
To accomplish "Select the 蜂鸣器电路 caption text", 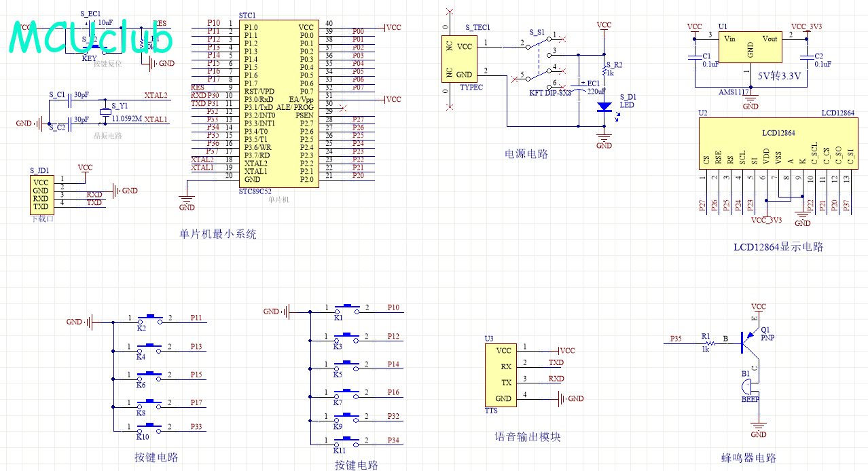I will tap(748, 458).
